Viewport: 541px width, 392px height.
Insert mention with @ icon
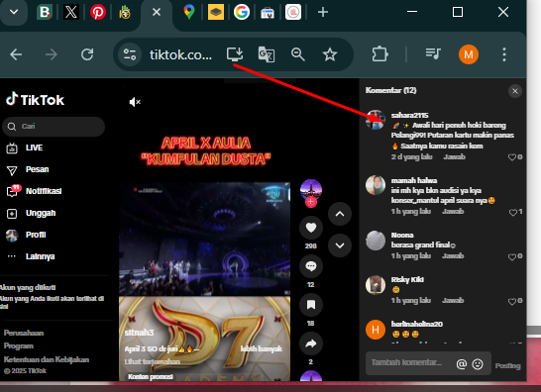tap(462, 363)
